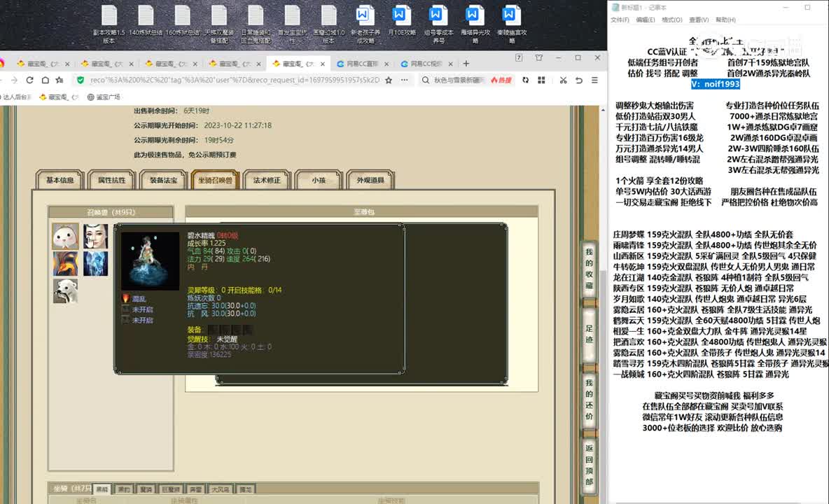Screen dimensions: 829x504
Task: Click the undo arrow in browser toolbar
Action: pyautogui.click(x=579, y=80)
